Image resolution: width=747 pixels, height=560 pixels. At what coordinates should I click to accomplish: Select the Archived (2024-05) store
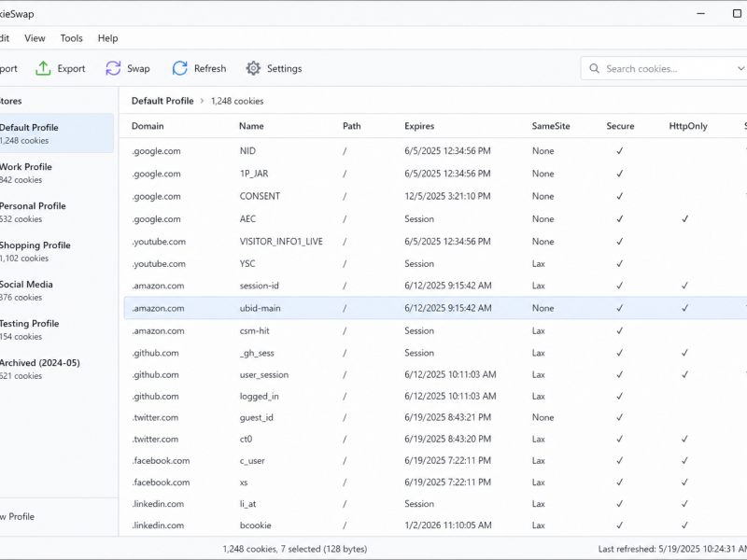click(56, 369)
